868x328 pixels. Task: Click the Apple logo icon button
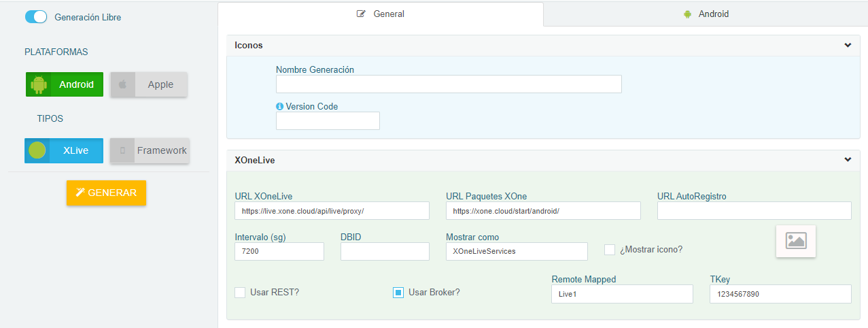pos(123,84)
